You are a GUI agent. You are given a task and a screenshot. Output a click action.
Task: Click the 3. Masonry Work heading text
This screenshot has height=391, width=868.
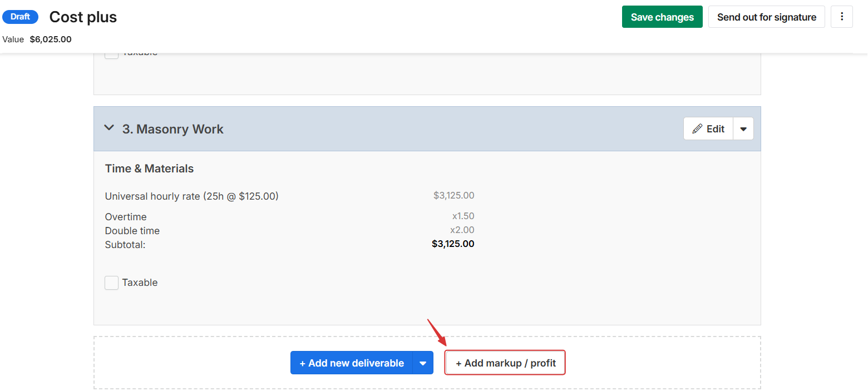coord(173,129)
